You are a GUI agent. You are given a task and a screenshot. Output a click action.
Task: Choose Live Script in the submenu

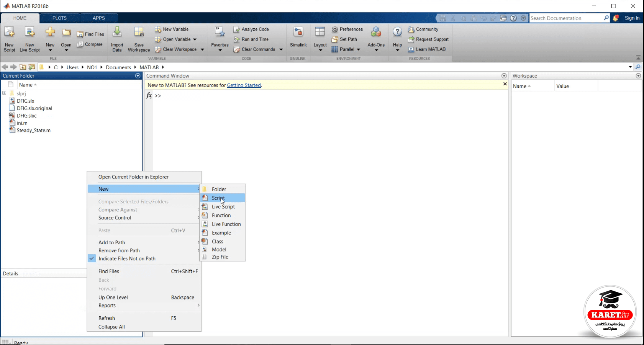click(x=223, y=207)
